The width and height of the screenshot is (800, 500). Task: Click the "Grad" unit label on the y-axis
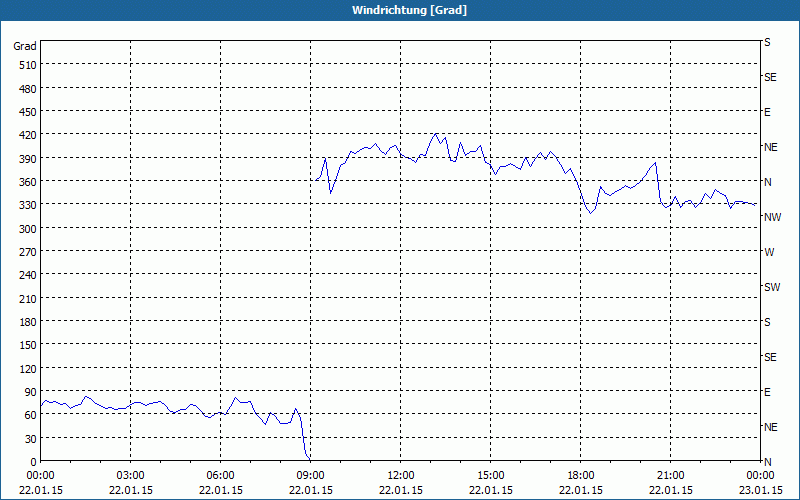24,46
